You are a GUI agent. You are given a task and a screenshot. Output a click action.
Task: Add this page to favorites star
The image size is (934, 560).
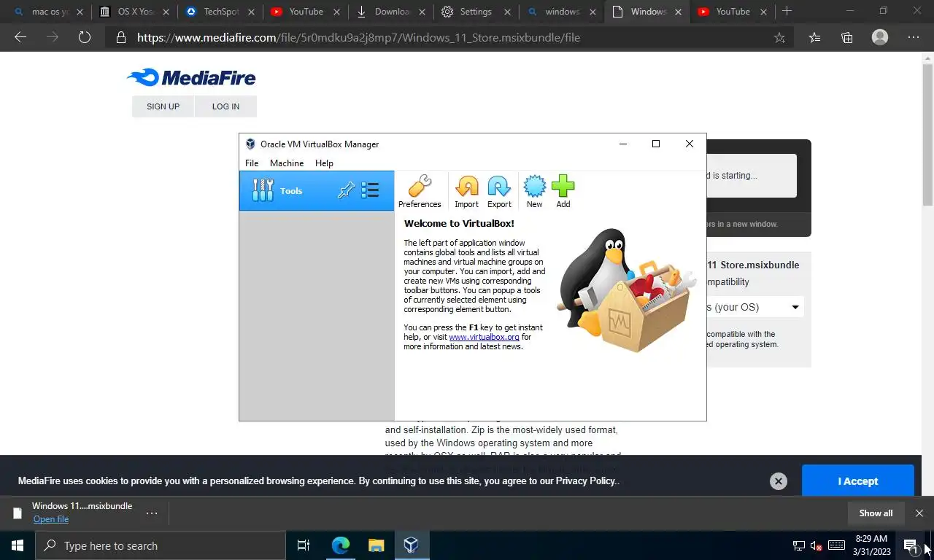click(x=779, y=38)
